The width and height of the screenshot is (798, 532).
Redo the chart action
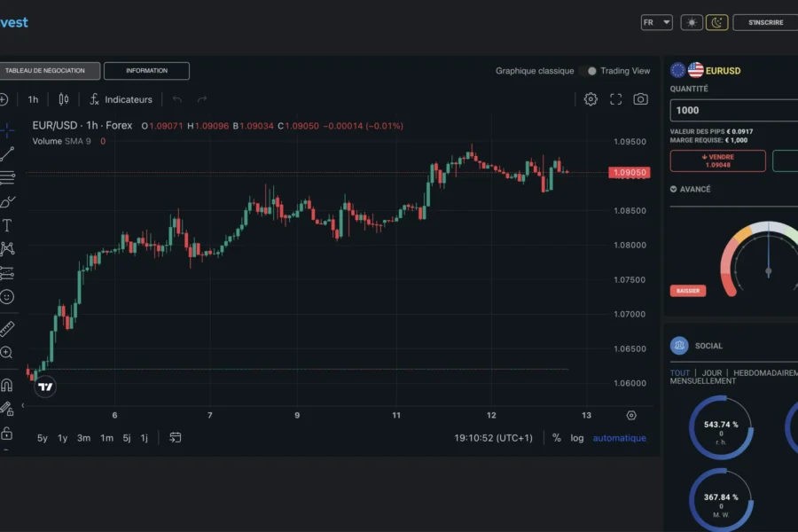click(202, 99)
